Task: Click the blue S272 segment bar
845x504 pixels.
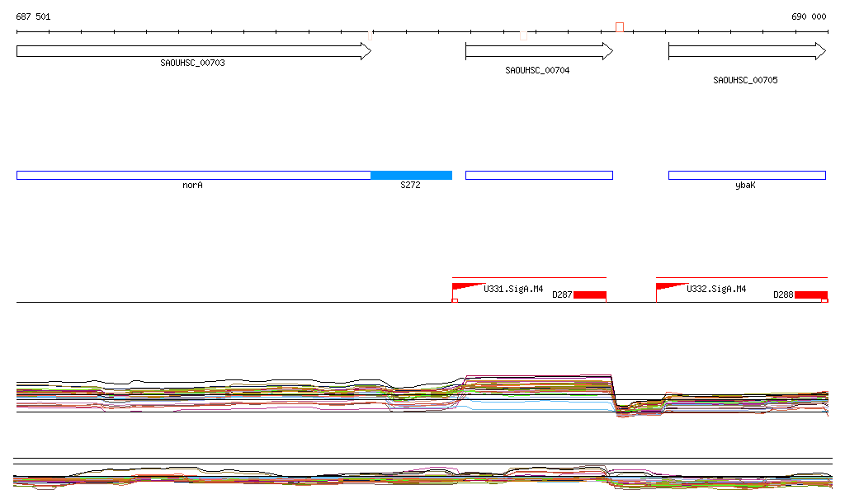Action: click(411, 175)
